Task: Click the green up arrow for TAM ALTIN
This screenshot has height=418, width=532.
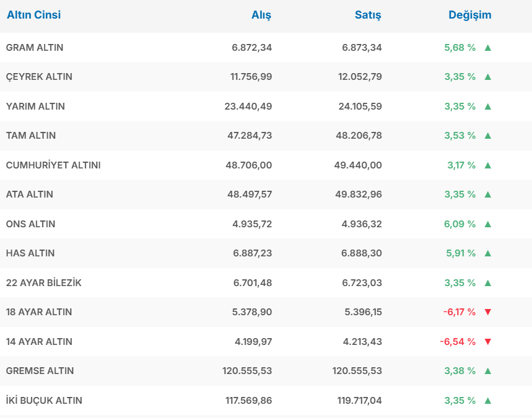Action: pos(487,136)
